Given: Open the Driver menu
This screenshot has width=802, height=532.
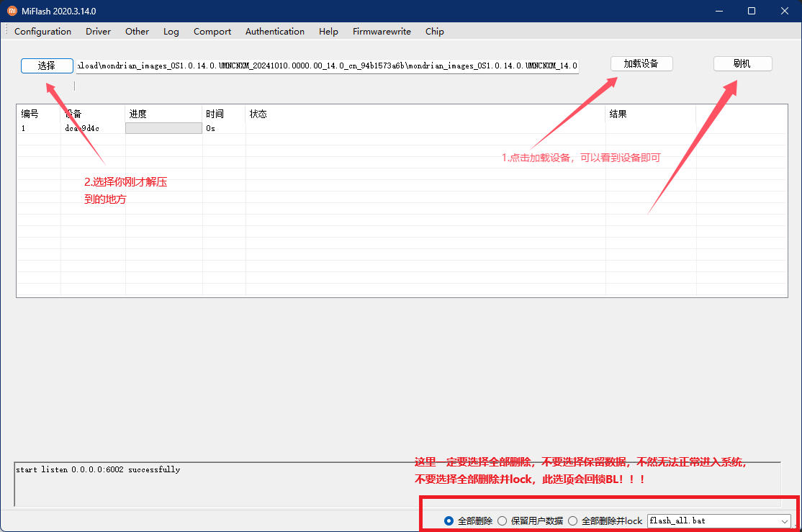Looking at the screenshot, I should click(98, 32).
